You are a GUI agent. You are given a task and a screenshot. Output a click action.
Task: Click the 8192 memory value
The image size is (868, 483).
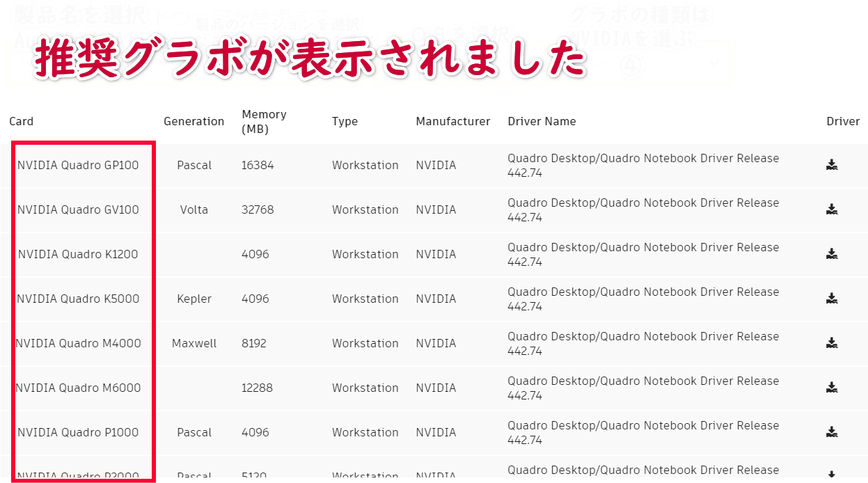[x=254, y=343]
